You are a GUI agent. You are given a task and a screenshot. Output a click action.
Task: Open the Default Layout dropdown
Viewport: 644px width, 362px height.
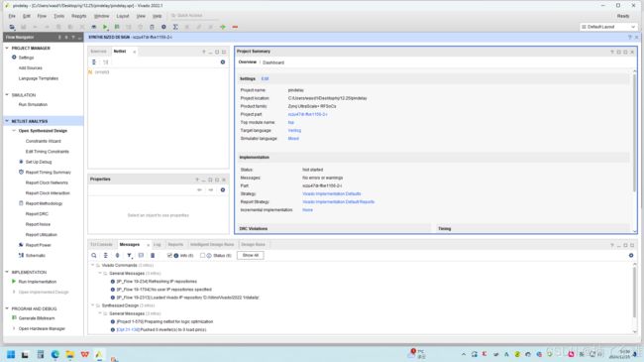coord(608,27)
